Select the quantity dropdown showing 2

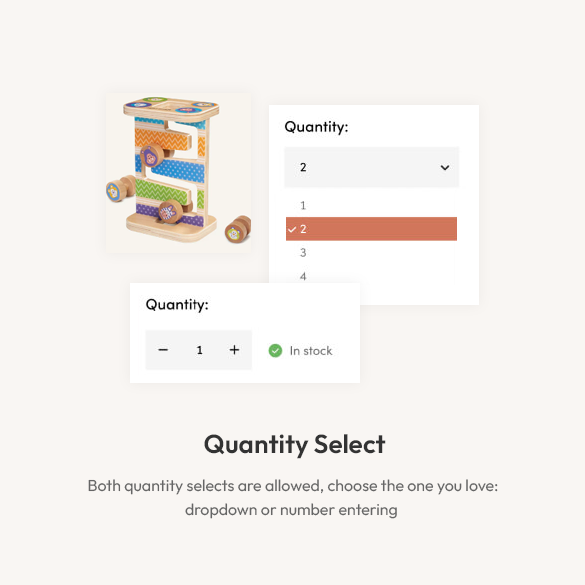click(x=372, y=167)
